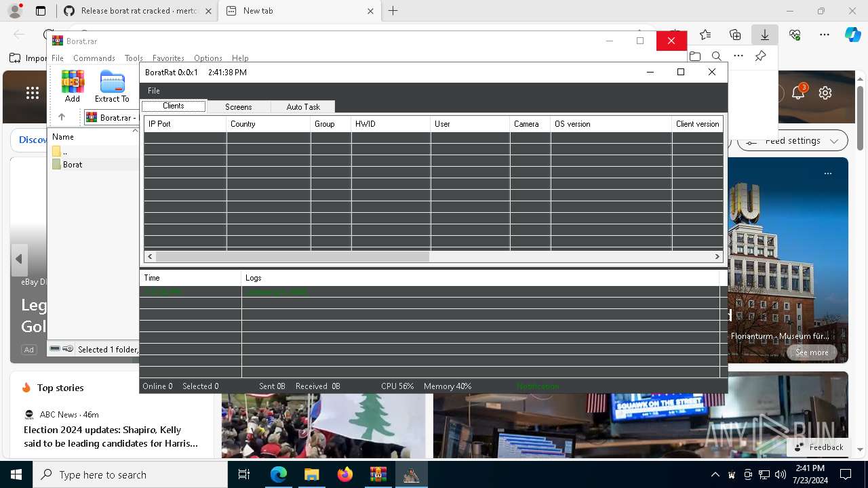Open the Commands menu in WinRAR
This screenshot has height=488, width=868.
(x=94, y=58)
